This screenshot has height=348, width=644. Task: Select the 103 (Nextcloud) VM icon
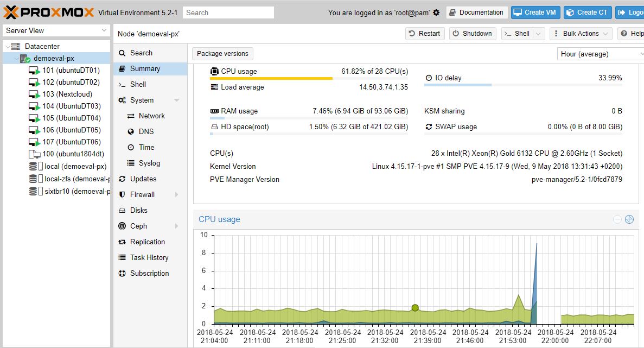coord(35,94)
